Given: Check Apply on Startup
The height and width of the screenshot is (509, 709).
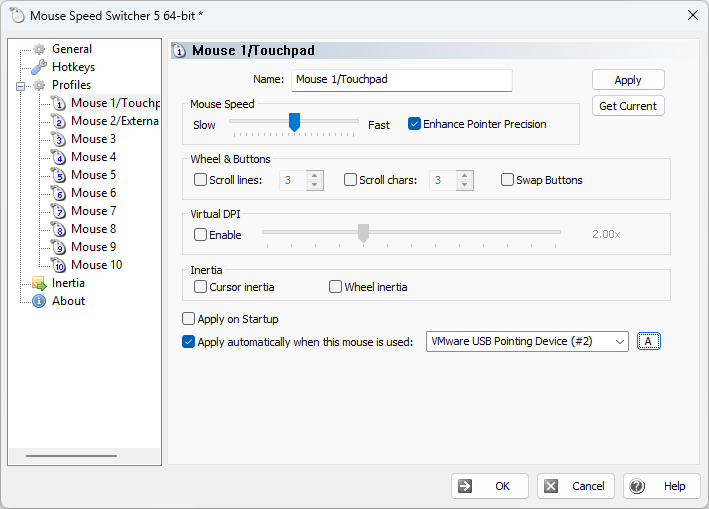Looking at the screenshot, I should click(189, 319).
